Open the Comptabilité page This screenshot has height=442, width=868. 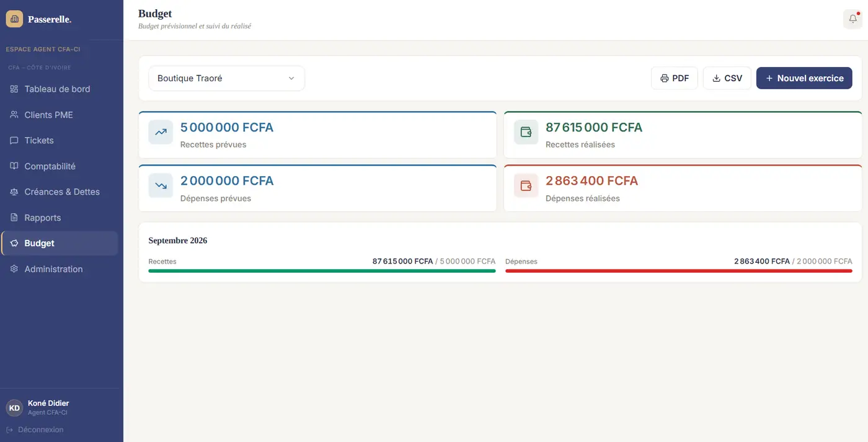(60, 166)
